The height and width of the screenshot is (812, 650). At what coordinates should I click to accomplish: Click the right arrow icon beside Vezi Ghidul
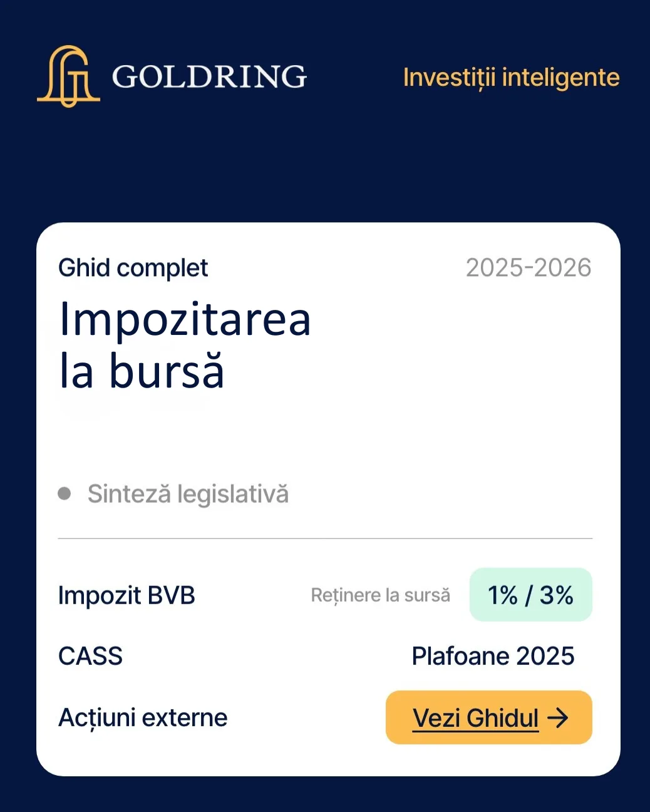(558, 717)
